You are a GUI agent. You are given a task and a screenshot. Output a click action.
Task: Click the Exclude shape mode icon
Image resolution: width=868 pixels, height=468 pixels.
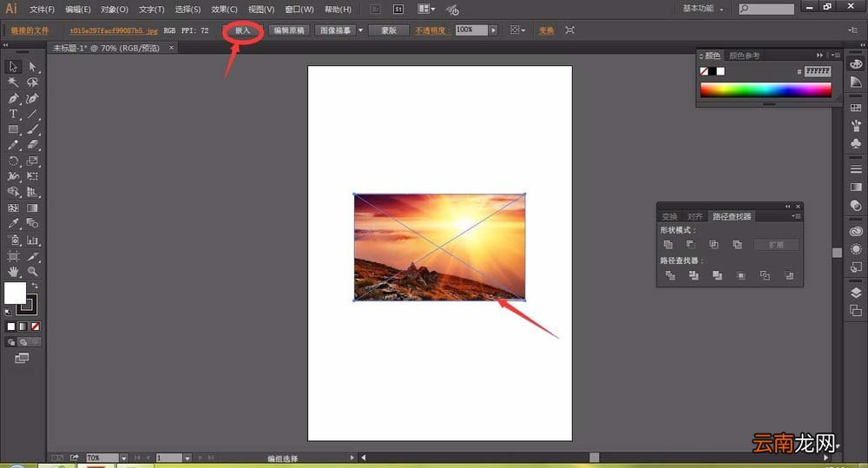click(x=737, y=244)
